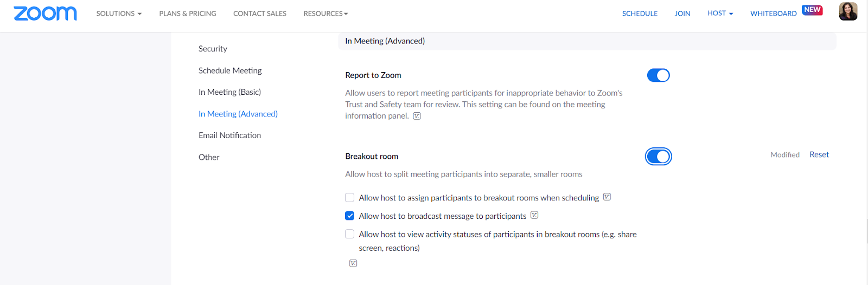Click info icon beside broadcast message option

[x=534, y=216]
